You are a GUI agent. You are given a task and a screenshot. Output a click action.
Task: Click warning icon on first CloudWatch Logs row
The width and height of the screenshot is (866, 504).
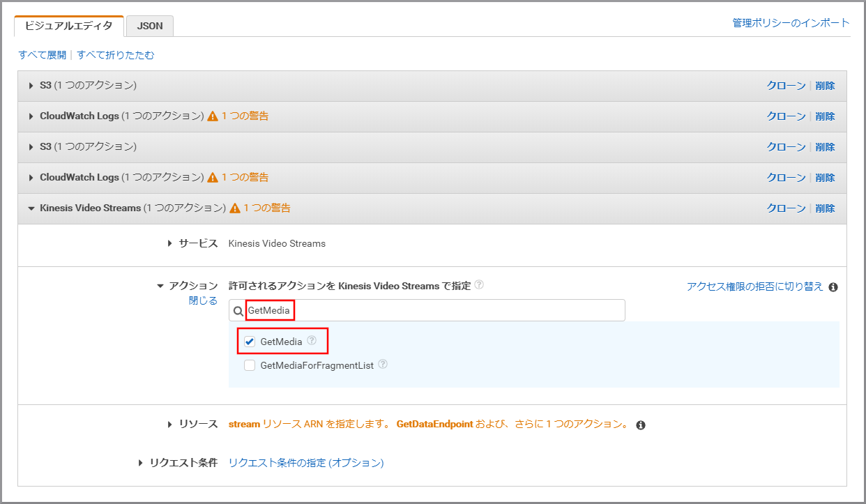(x=213, y=116)
